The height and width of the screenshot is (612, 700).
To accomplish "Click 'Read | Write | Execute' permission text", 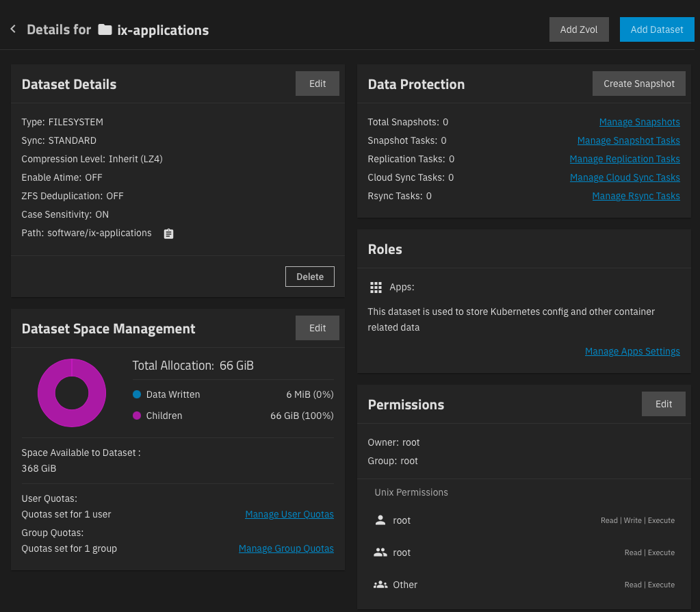I will [638, 520].
